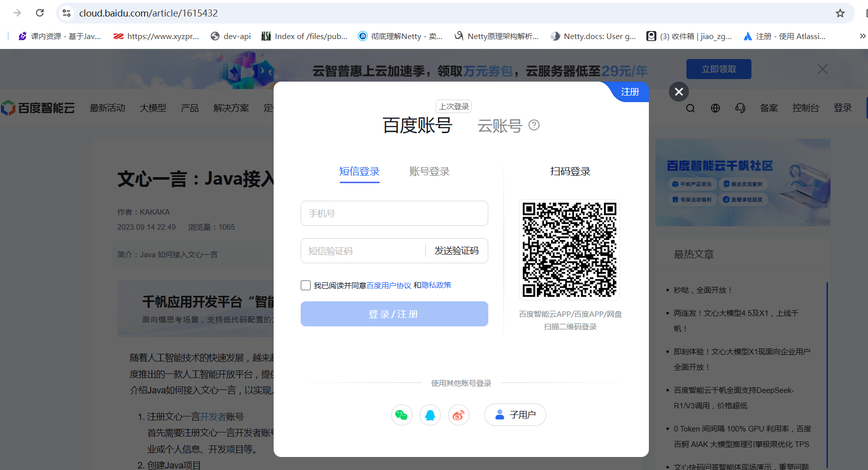Click 立即领取 banner button
The width and height of the screenshot is (868, 470).
718,69
